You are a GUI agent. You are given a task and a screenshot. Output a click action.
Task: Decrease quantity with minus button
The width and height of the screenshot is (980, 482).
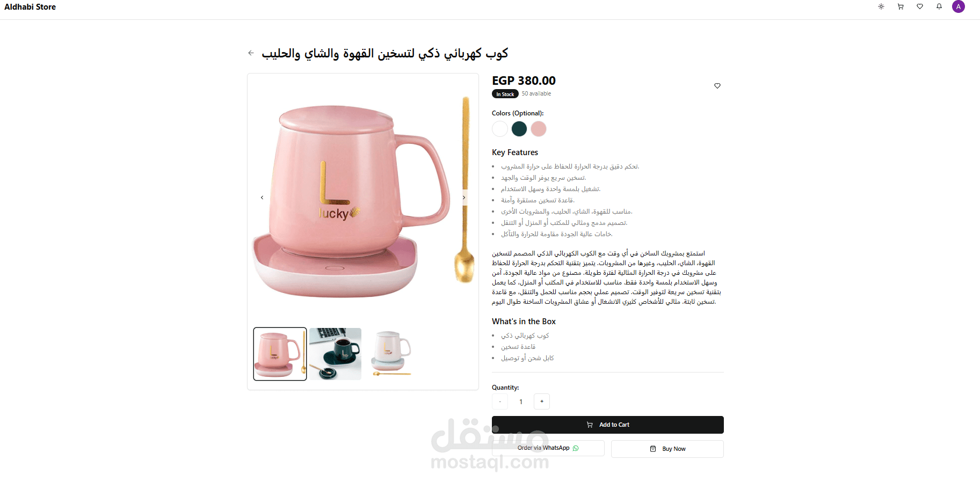[500, 401]
